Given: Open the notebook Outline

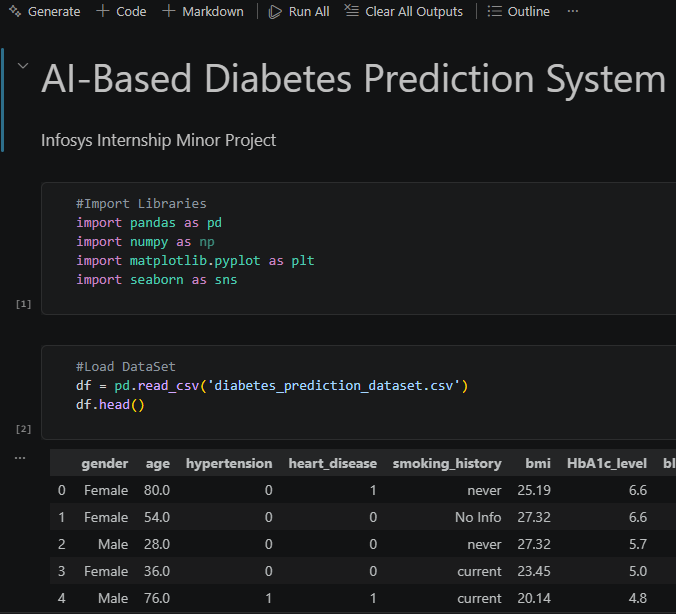Looking at the screenshot, I should (518, 11).
